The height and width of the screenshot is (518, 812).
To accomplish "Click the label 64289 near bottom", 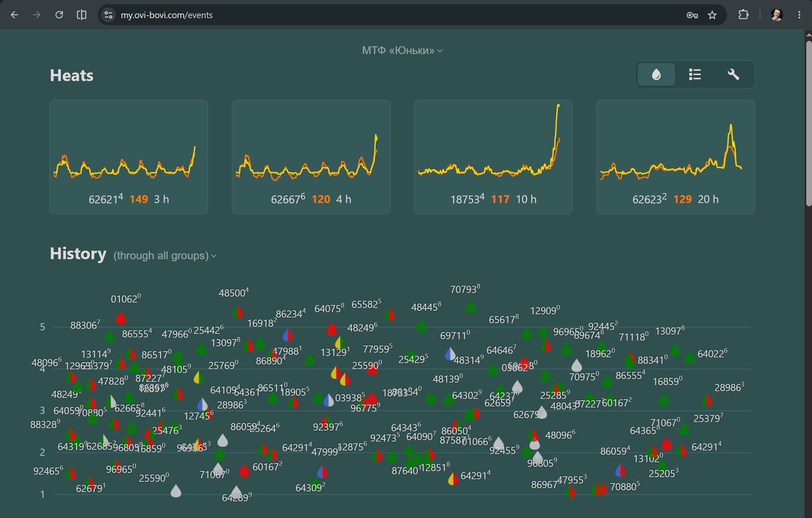I will tap(237, 497).
